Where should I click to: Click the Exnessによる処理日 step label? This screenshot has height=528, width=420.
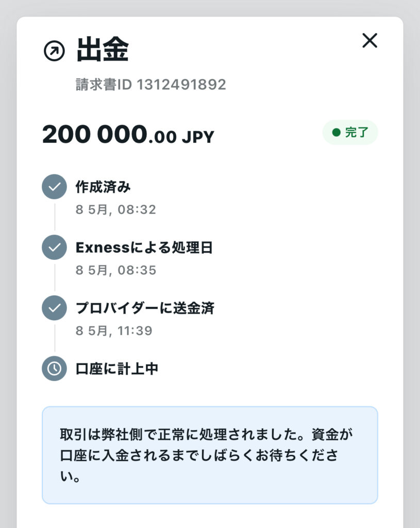pyautogui.click(x=144, y=247)
